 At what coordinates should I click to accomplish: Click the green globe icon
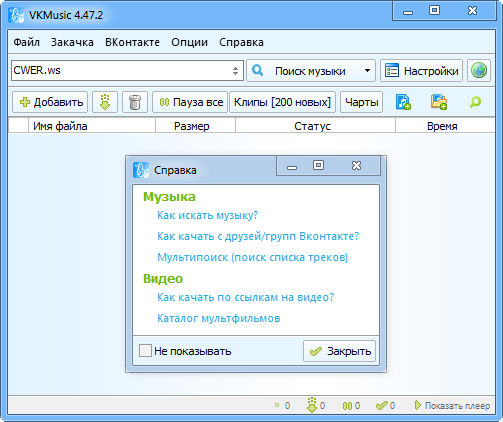click(479, 71)
